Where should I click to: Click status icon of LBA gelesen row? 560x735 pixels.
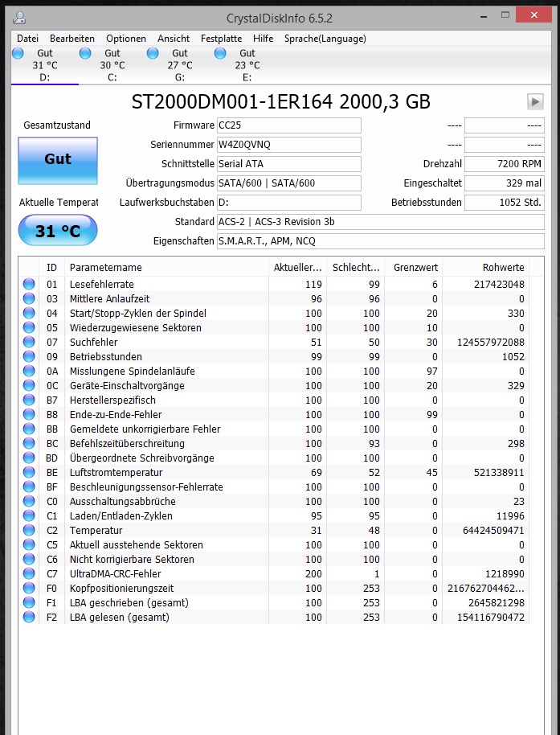(x=29, y=618)
